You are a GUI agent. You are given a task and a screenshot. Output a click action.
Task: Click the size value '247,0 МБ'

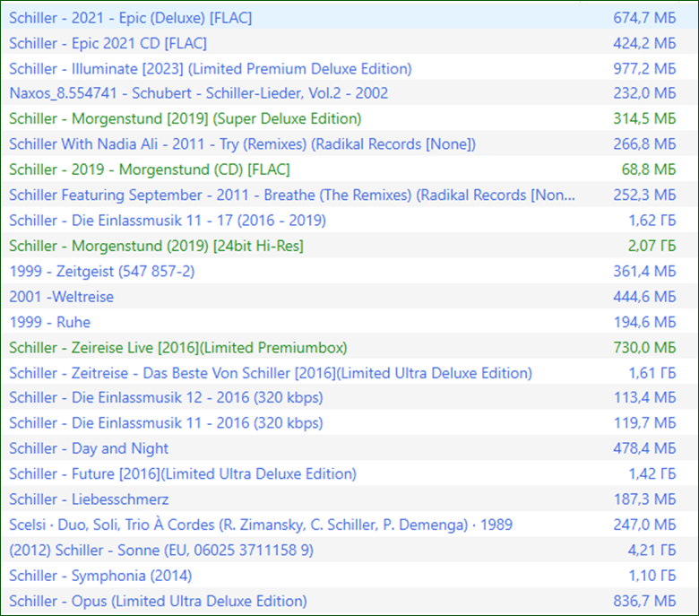pos(644,525)
